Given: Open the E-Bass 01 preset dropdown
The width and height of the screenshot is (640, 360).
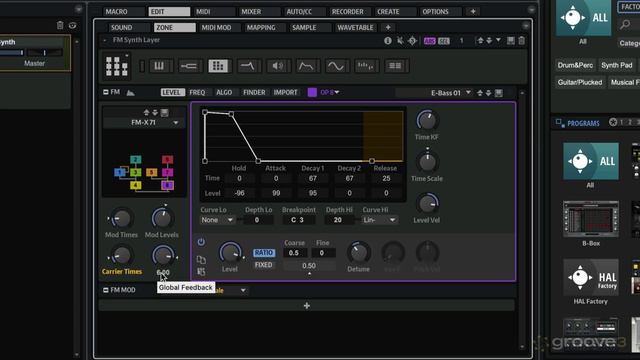Looking at the screenshot, I should click(x=468, y=93).
